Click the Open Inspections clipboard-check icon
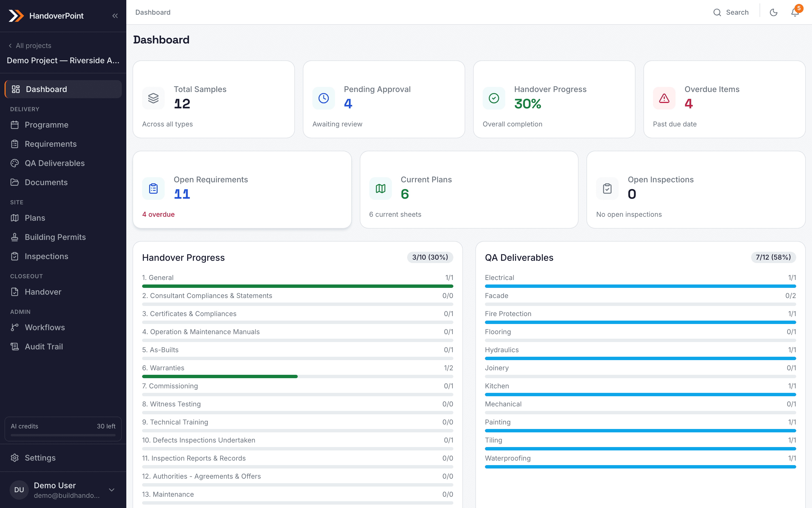The image size is (812, 508). [x=607, y=189]
